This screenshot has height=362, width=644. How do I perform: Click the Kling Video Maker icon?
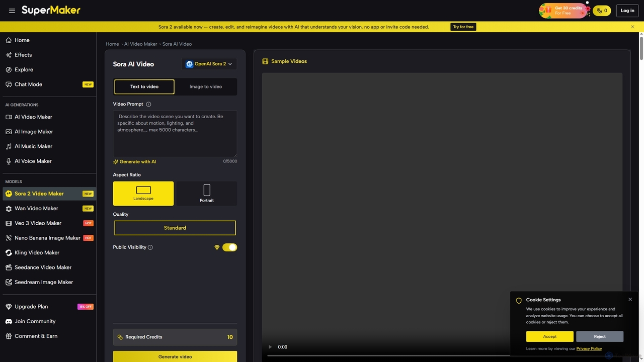coord(9,253)
